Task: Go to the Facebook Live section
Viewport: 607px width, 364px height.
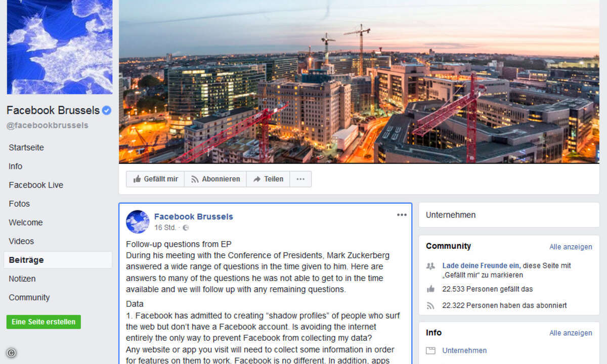Action: pos(36,185)
